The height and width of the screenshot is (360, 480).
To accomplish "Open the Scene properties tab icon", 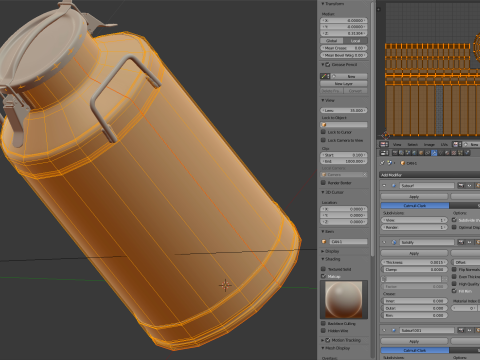I will 408,153.
